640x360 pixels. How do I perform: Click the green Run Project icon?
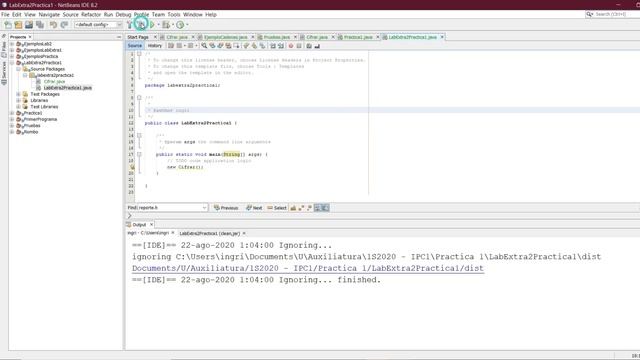152,25
